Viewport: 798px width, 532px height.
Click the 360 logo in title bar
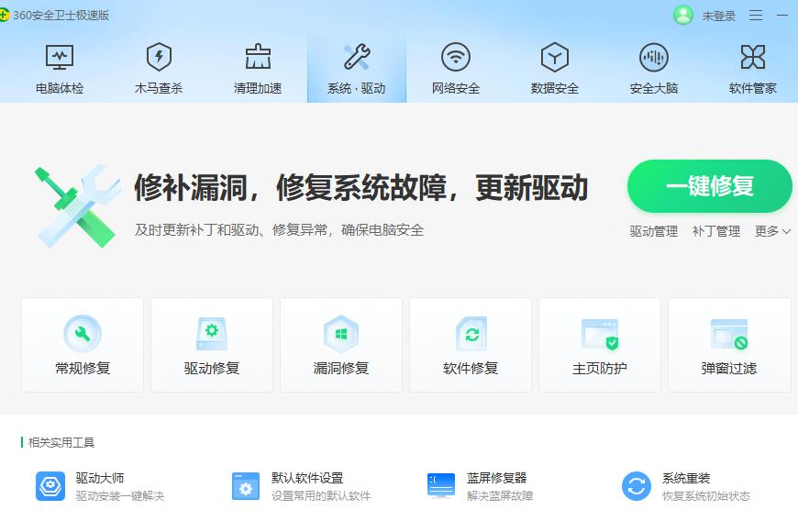click(4, 16)
